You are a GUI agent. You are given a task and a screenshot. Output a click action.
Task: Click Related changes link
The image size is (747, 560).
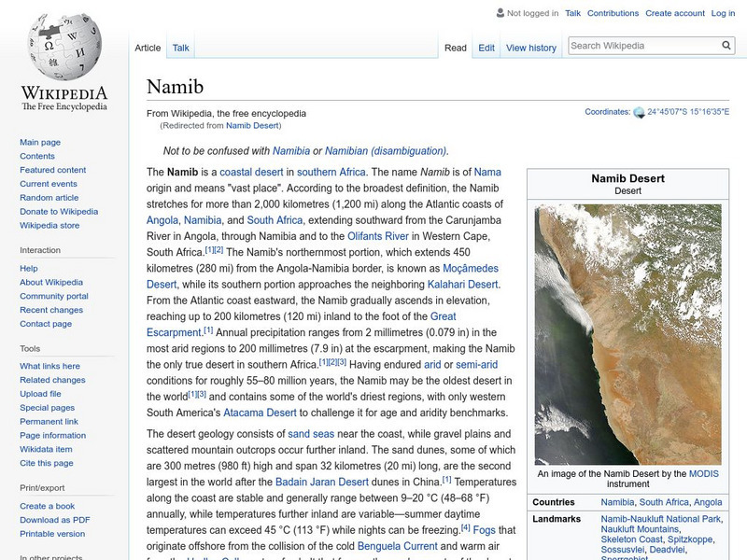(x=52, y=380)
